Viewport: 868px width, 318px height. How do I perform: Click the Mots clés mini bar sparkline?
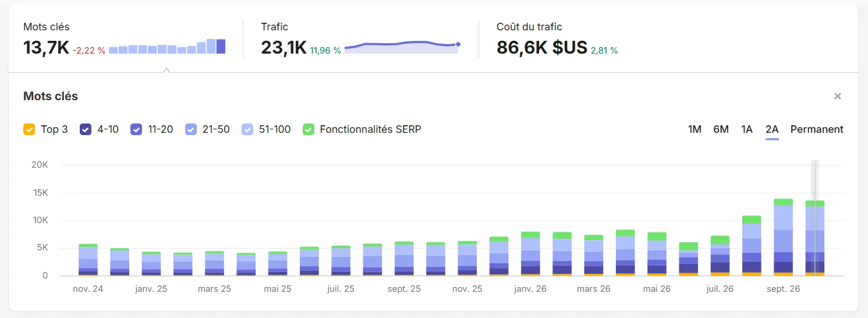pos(167,46)
